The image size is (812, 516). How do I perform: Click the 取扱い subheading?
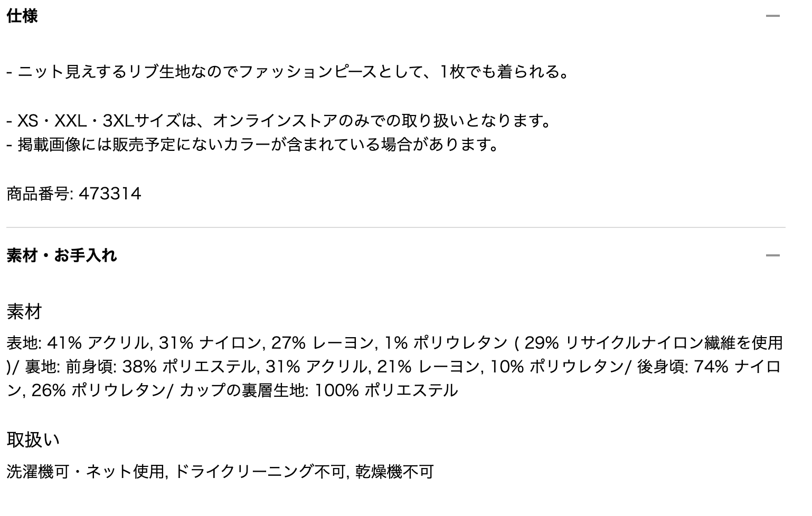pyautogui.click(x=33, y=439)
